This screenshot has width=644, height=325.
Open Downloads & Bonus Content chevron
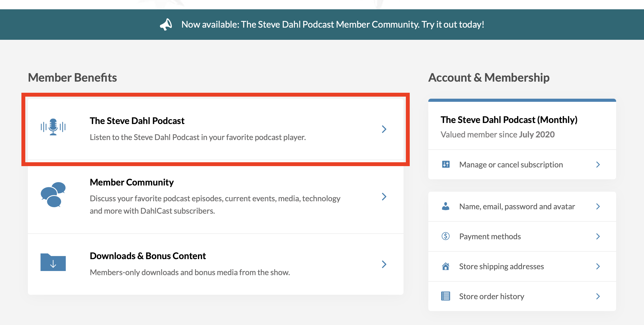tap(384, 264)
